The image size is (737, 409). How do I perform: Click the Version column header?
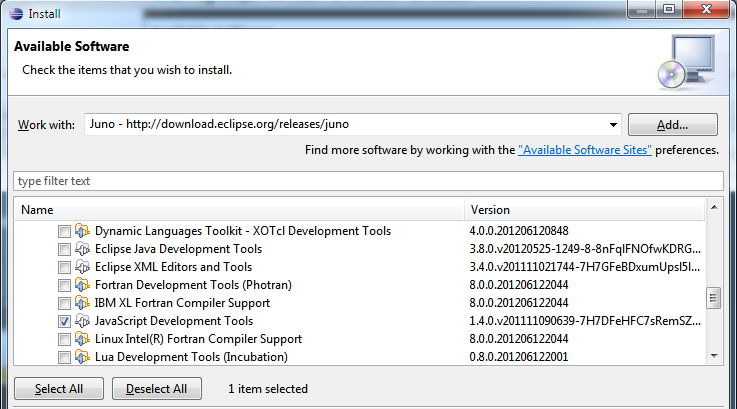(585, 210)
